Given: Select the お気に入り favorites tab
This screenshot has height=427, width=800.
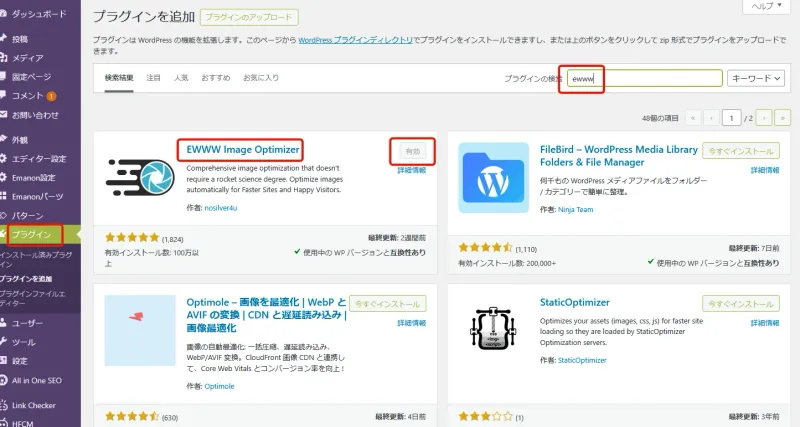Looking at the screenshot, I should 261,78.
